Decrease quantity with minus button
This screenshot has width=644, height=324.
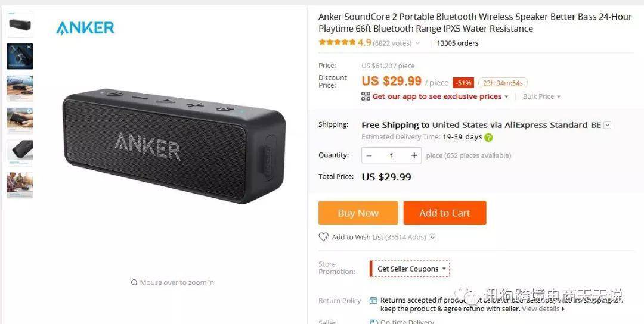(x=369, y=155)
